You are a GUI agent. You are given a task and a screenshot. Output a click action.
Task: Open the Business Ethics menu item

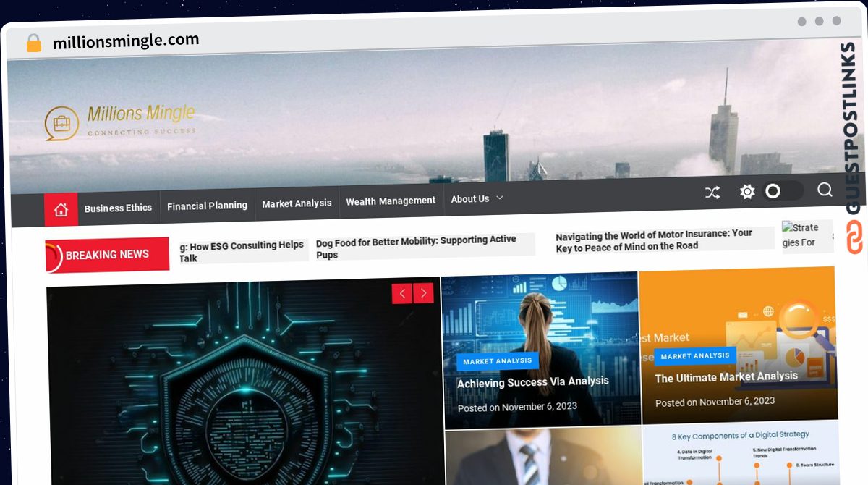point(118,208)
